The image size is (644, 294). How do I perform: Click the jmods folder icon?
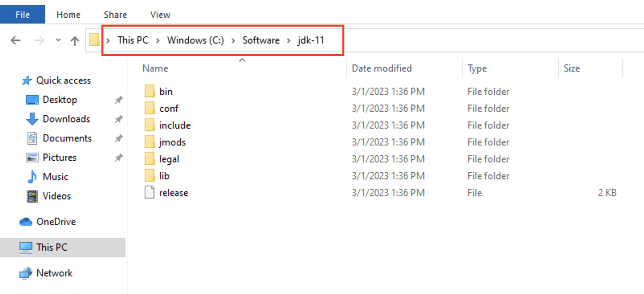(x=150, y=142)
